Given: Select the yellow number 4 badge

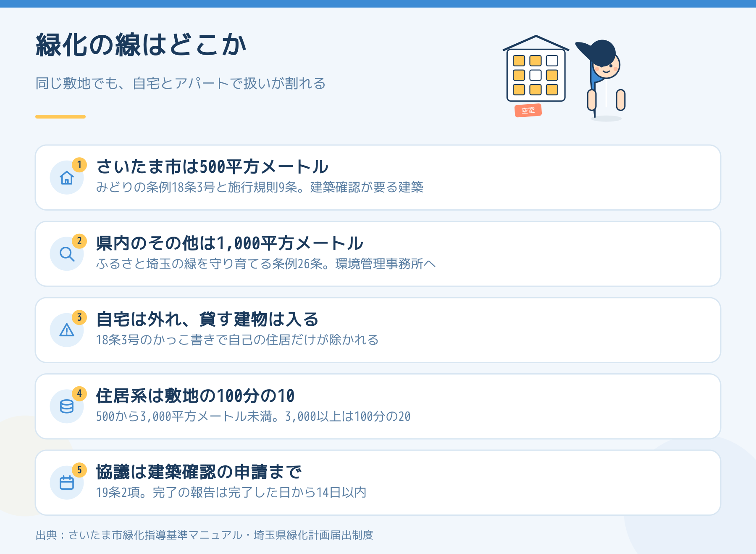Looking at the screenshot, I should click(x=79, y=393).
